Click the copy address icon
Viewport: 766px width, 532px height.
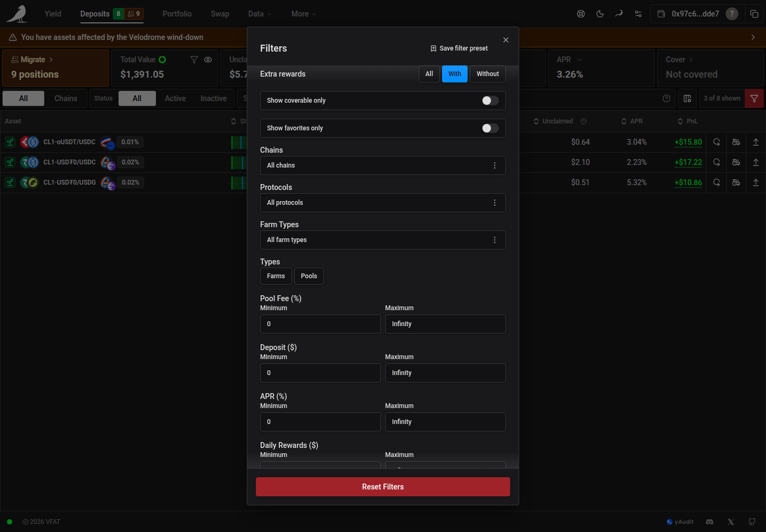pyautogui.click(x=754, y=14)
